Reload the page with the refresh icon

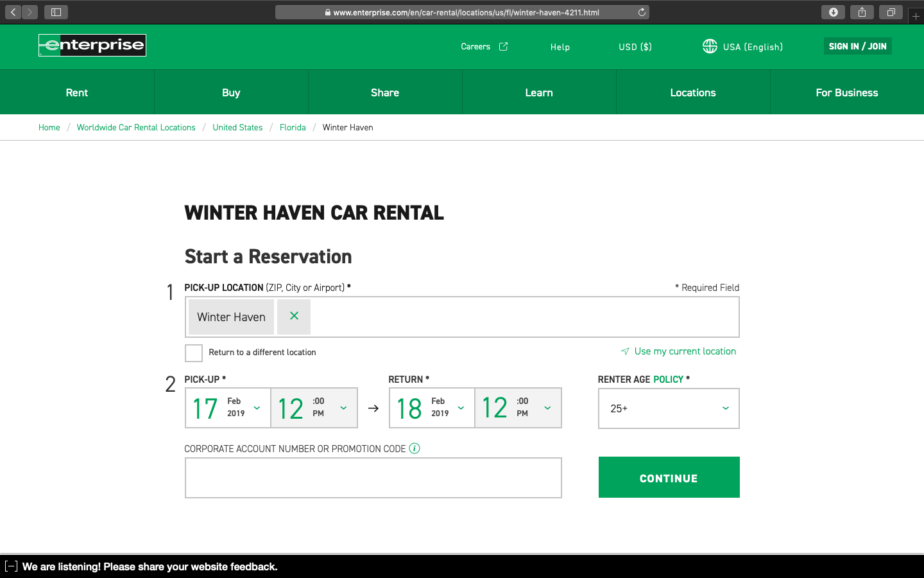click(x=641, y=12)
